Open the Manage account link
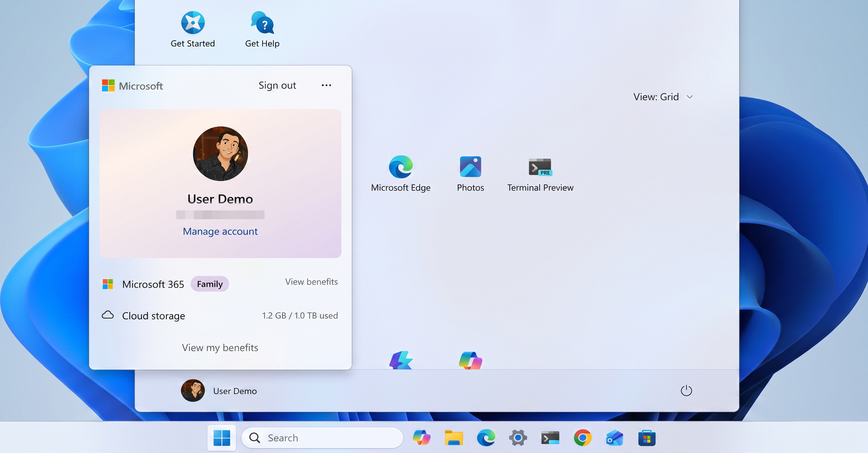The image size is (868, 453). click(x=220, y=231)
